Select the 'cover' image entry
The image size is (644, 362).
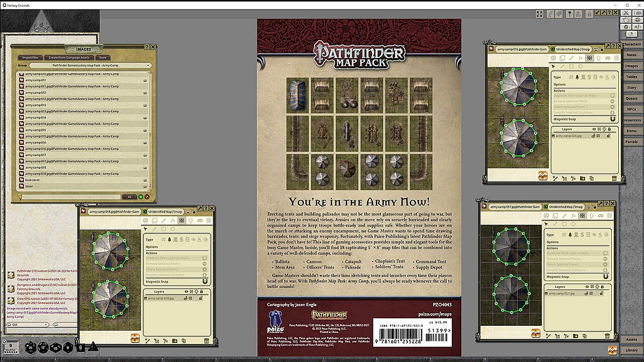(x=84, y=186)
